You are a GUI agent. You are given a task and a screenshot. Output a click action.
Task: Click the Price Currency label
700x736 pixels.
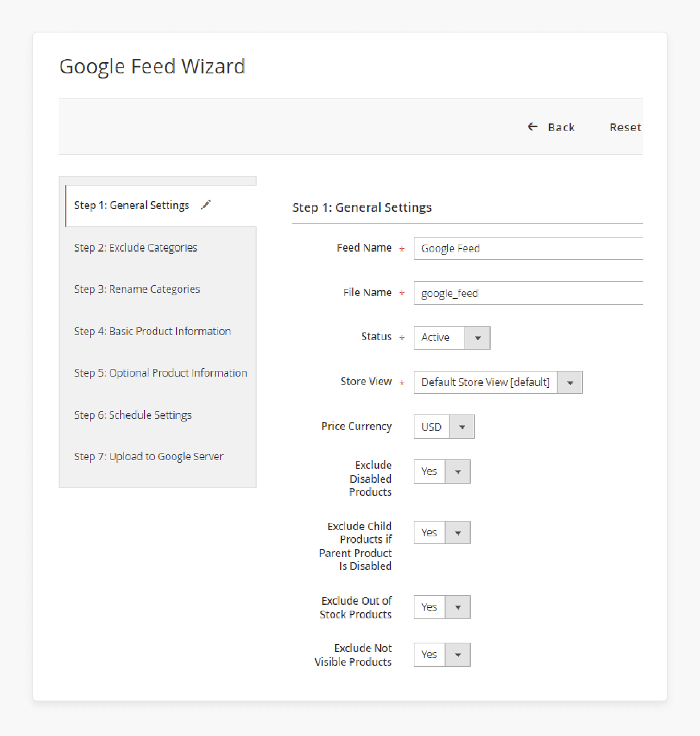tap(357, 427)
